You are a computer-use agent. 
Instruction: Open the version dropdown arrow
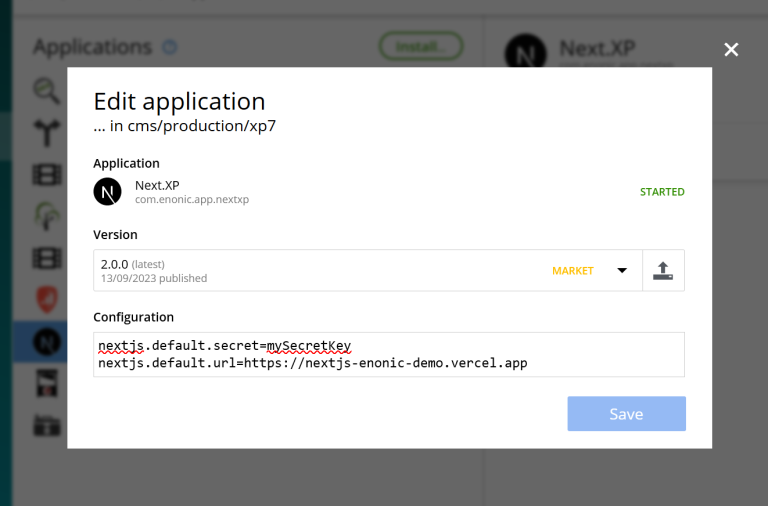coord(622,270)
